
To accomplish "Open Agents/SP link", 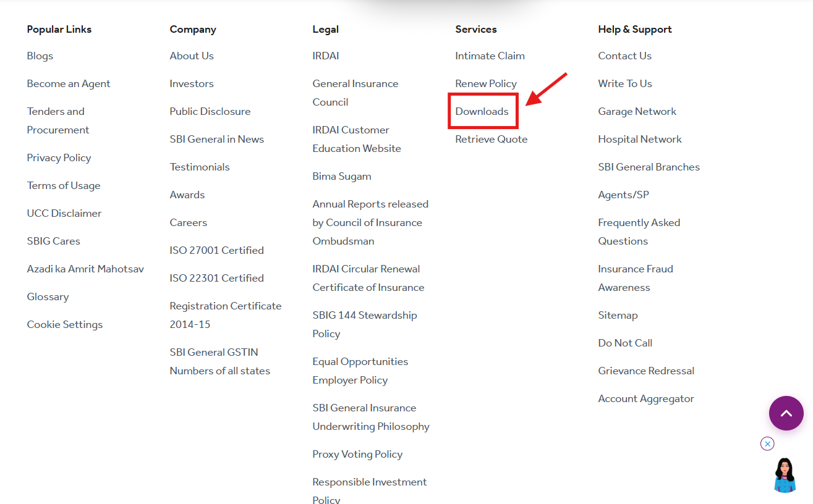I will tap(624, 195).
